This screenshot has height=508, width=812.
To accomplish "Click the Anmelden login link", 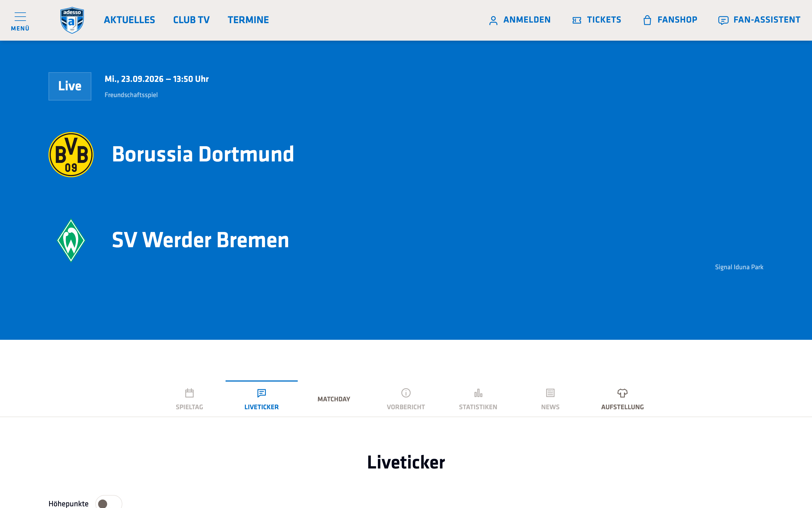I will pyautogui.click(x=520, y=20).
